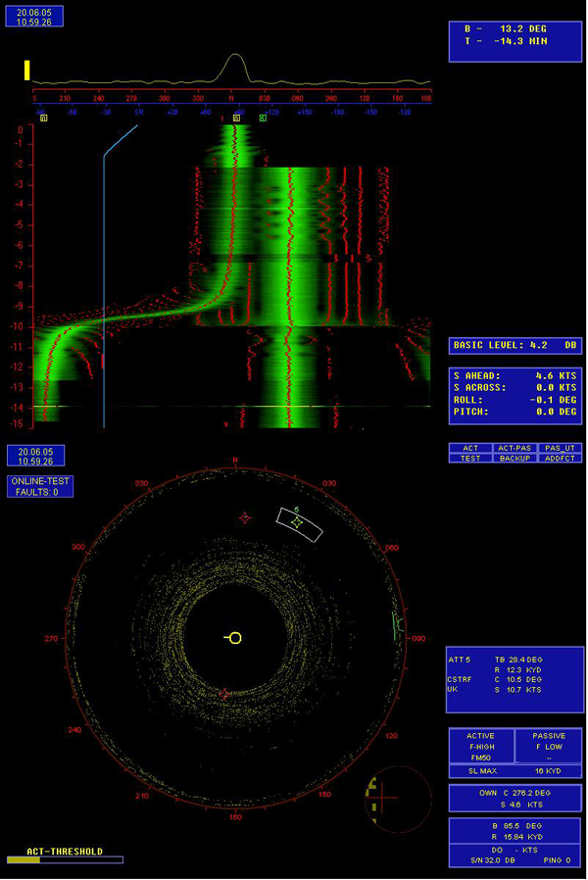
Task: Click the ADDFCT button
Action: click(560, 458)
